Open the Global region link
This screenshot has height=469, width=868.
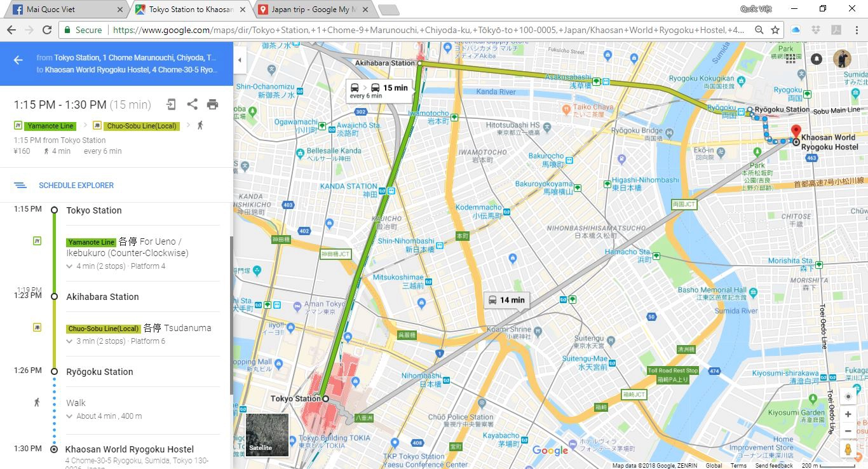click(x=714, y=465)
